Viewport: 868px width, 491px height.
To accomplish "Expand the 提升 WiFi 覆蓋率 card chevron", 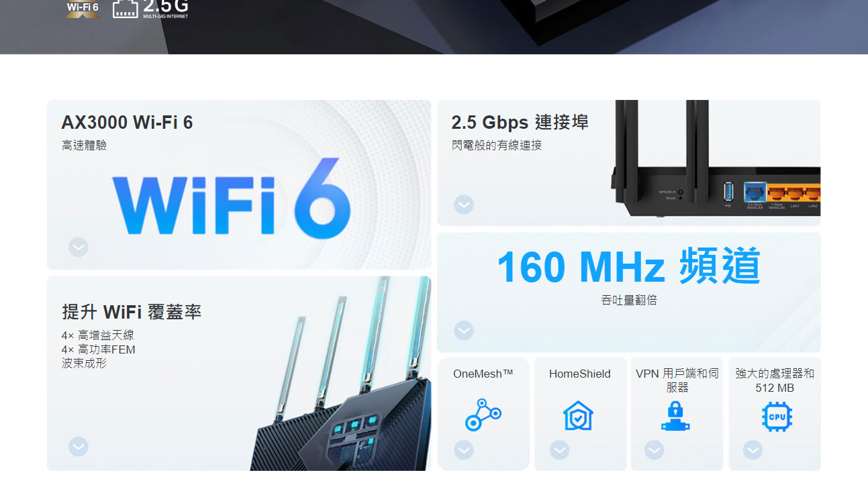I will (79, 447).
